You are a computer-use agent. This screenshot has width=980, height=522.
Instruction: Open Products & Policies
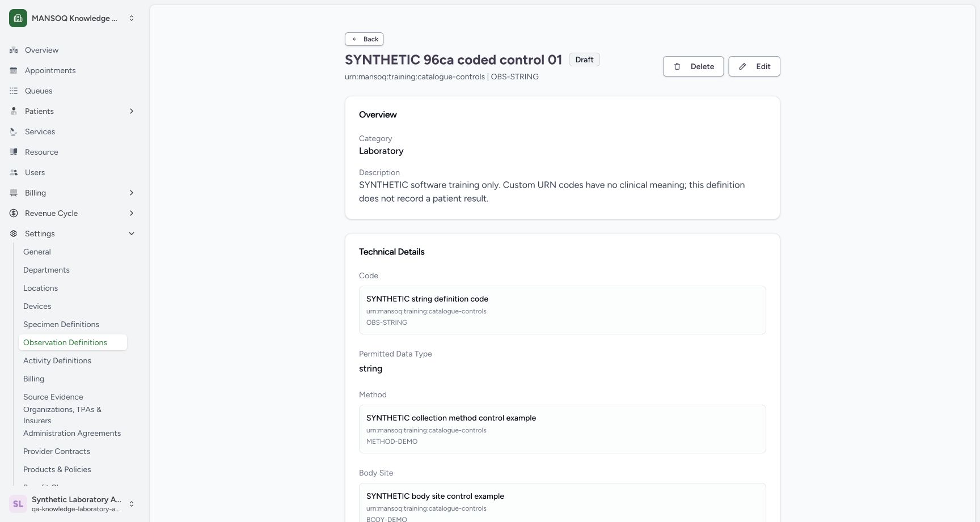coord(73,469)
